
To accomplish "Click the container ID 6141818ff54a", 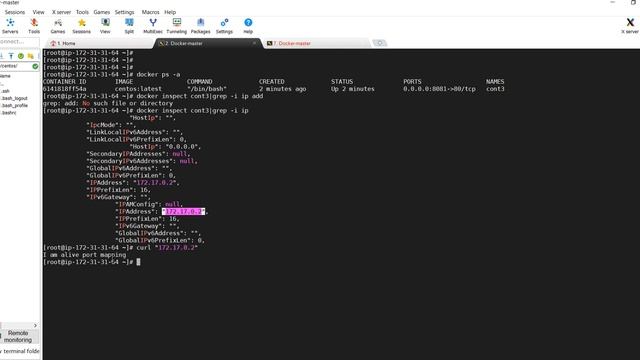I will click(x=64, y=89).
